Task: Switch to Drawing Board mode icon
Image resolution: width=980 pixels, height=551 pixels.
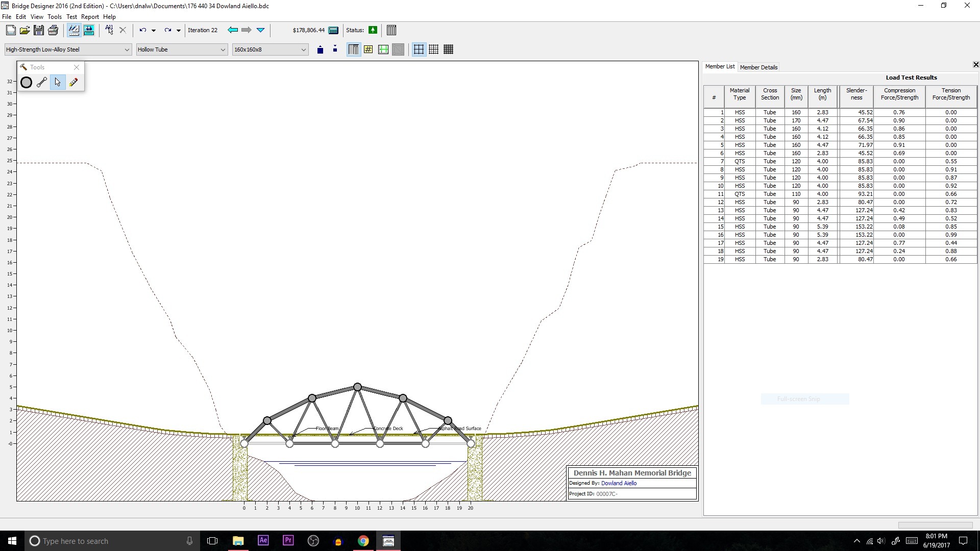Action: coord(73,30)
